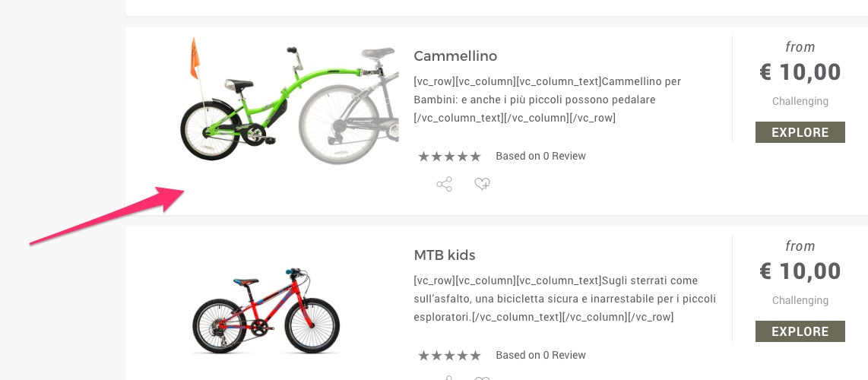Click the MTB kids € 10,00 price
Screen dimensions: 868x380
click(x=800, y=271)
